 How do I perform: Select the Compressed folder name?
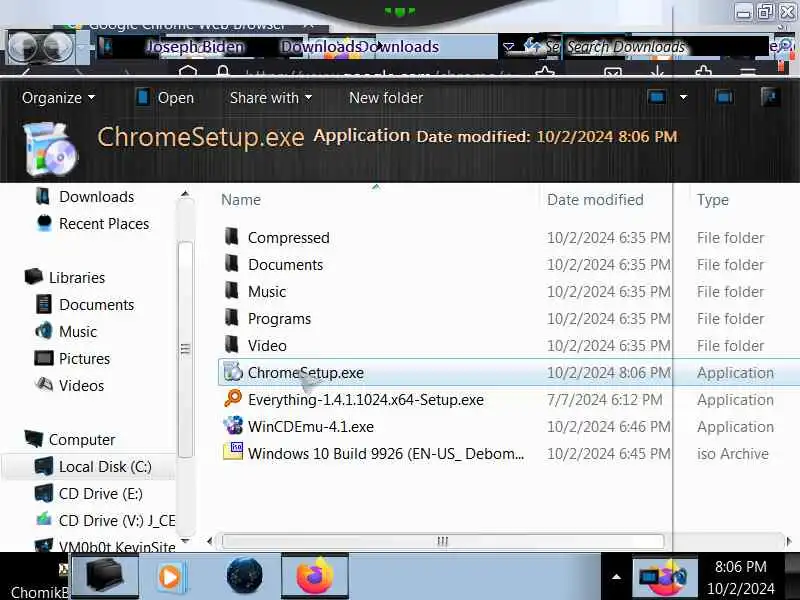(x=288, y=238)
